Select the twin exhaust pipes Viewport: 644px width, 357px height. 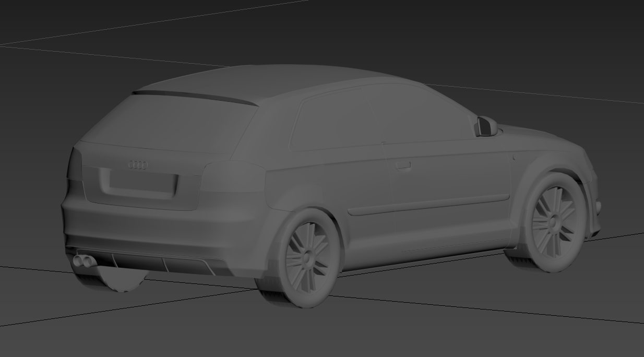pos(85,260)
